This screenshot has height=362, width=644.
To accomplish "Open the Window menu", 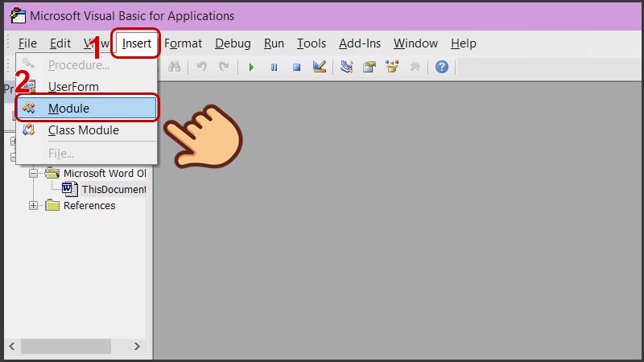I will pyautogui.click(x=415, y=43).
